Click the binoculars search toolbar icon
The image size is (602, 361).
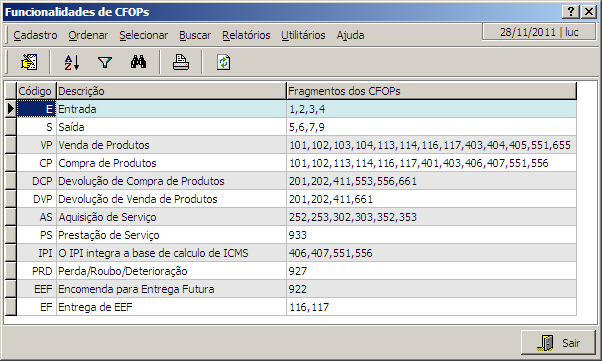138,62
